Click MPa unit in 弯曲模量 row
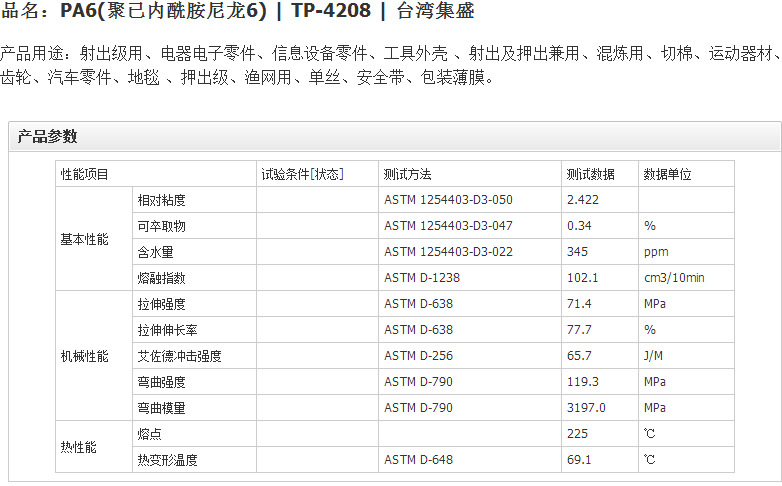 point(655,407)
